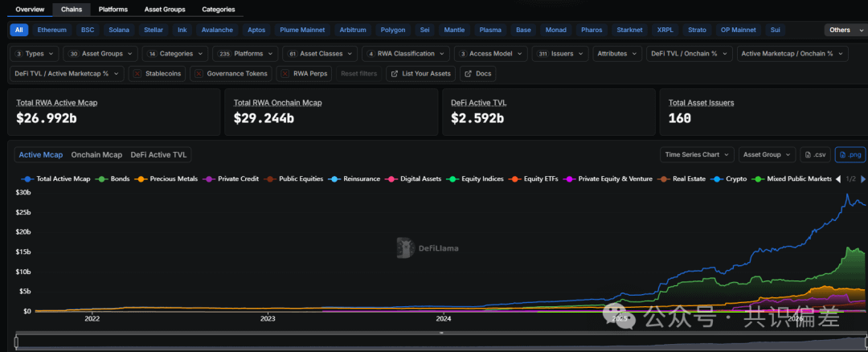Open the Asset Groups tab
The height and width of the screenshot is (352, 868).
[x=165, y=10]
